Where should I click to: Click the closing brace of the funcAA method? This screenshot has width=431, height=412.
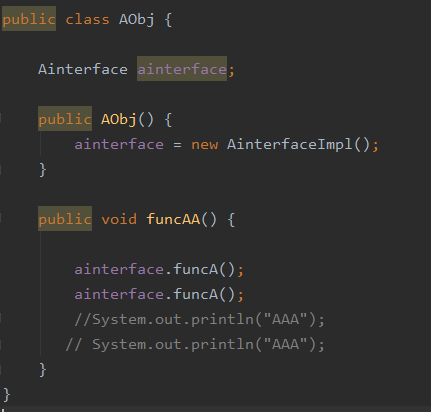pyautogui.click(x=42, y=369)
